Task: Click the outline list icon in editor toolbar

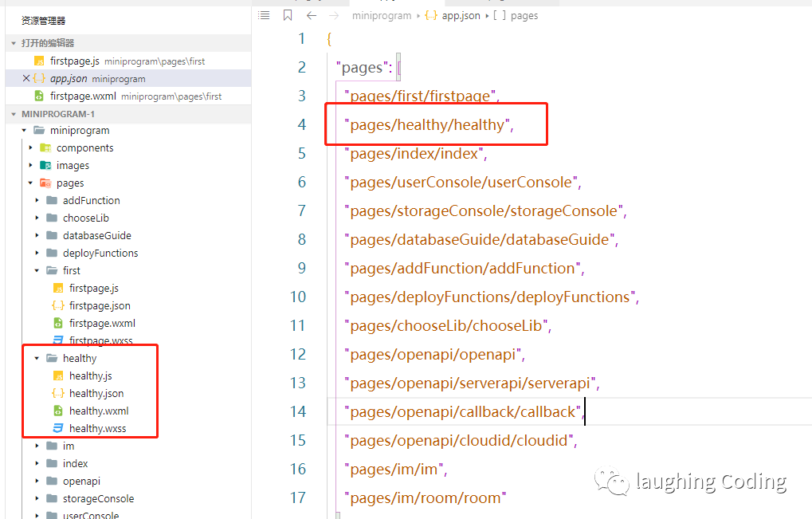Action: point(265,15)
